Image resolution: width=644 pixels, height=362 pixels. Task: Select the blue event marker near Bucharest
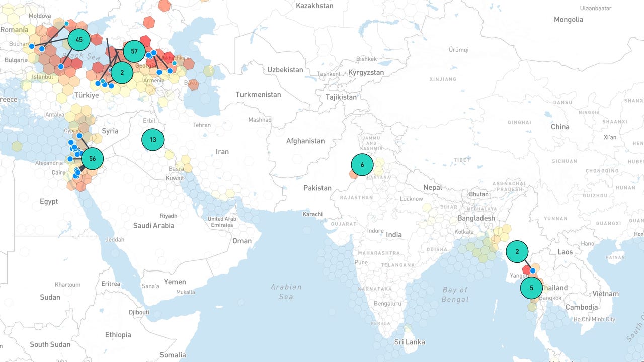point(31,46)
